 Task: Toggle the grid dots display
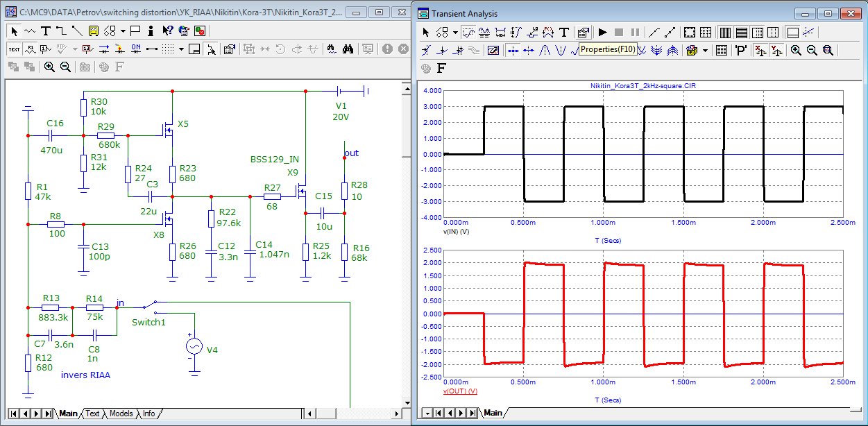click(x=167, y=49)
